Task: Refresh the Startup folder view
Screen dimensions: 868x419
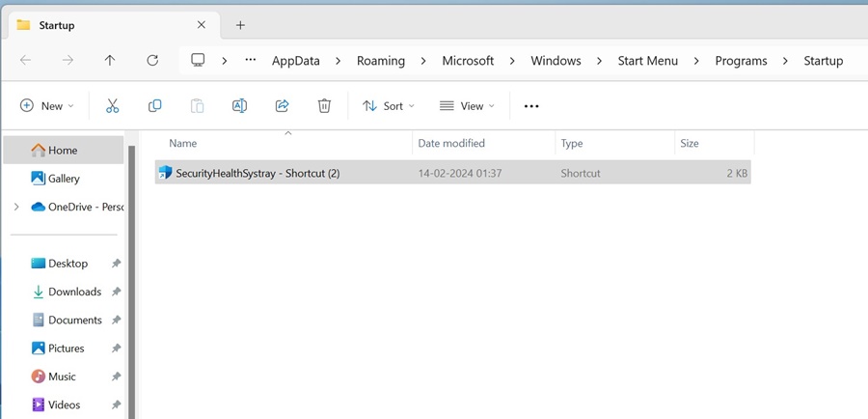Action: click(152, 61)
